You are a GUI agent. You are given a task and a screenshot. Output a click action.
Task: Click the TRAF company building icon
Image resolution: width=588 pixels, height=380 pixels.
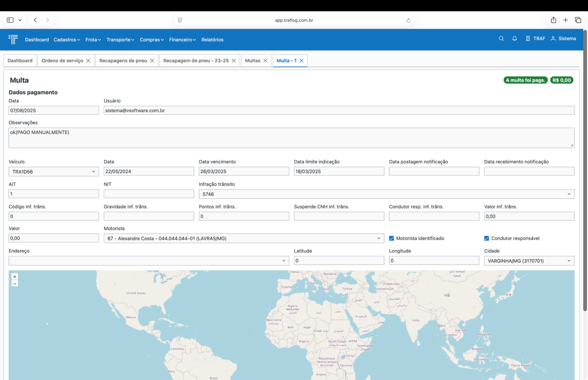point(528,38)
